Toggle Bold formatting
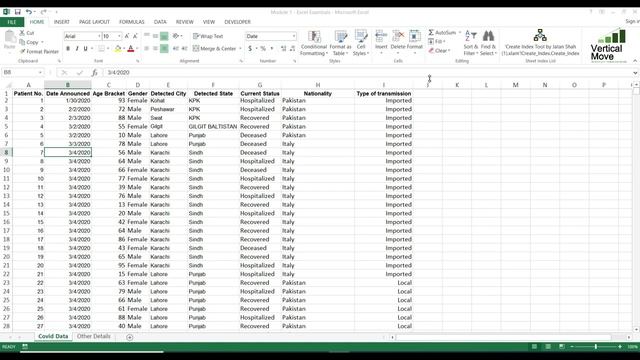The width and height of the screenshot is (640, 360). tap(68, 49)
